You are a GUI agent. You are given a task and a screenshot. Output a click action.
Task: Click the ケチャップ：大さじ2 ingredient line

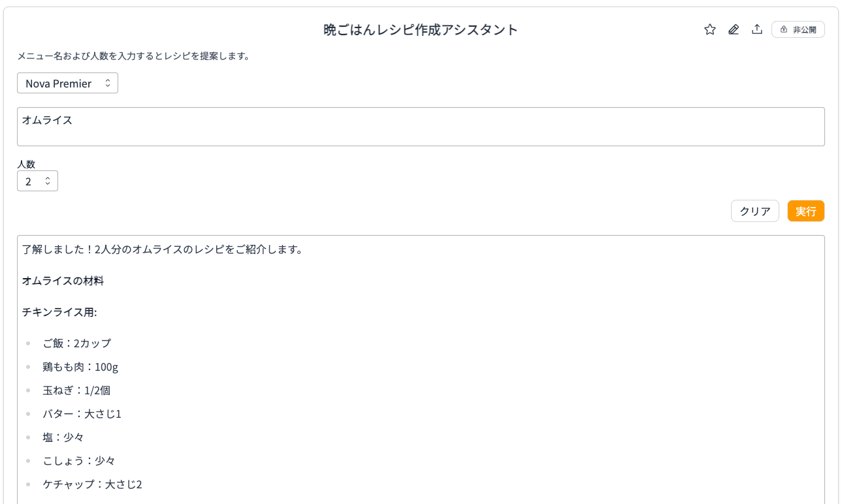[x=92, y=484]
